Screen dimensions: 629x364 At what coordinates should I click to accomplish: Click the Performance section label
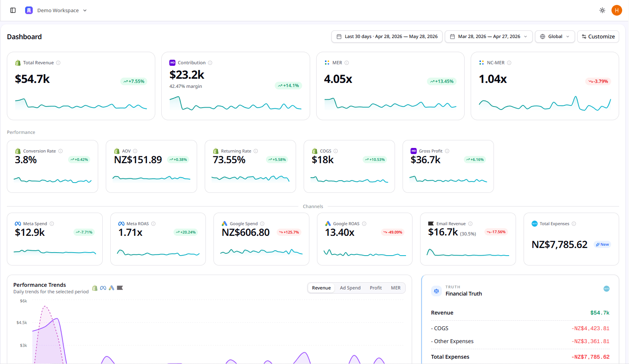(21, 132)
